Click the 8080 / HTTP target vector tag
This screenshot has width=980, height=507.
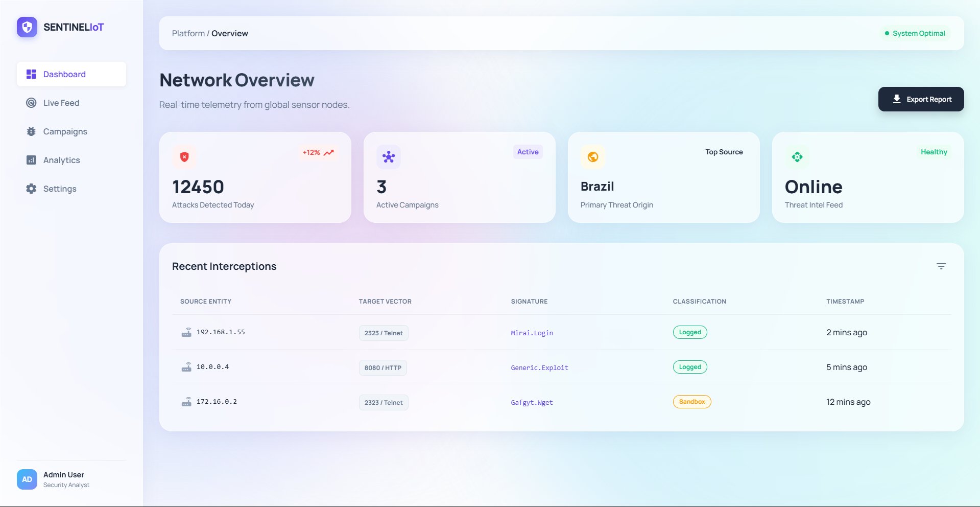tap(383, 367)
